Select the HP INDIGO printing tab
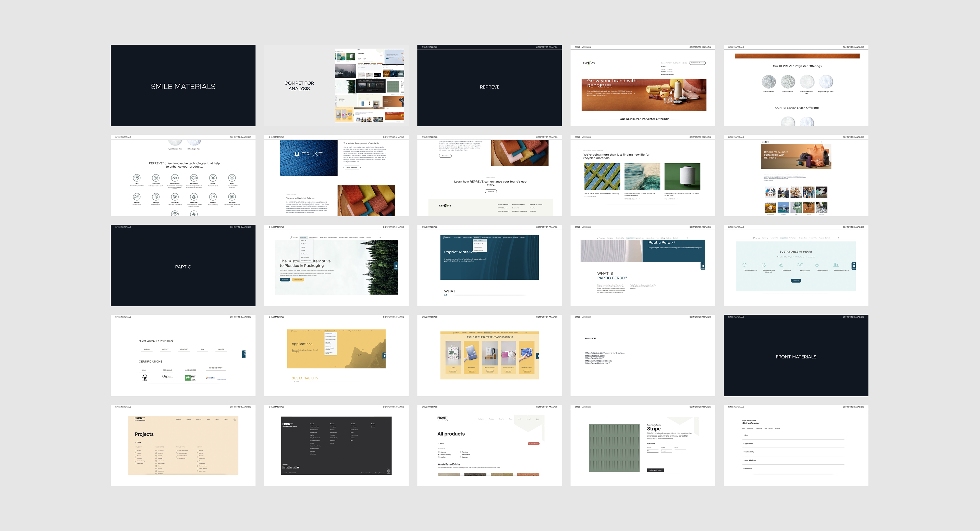980x531 pixels. [184, 349]
